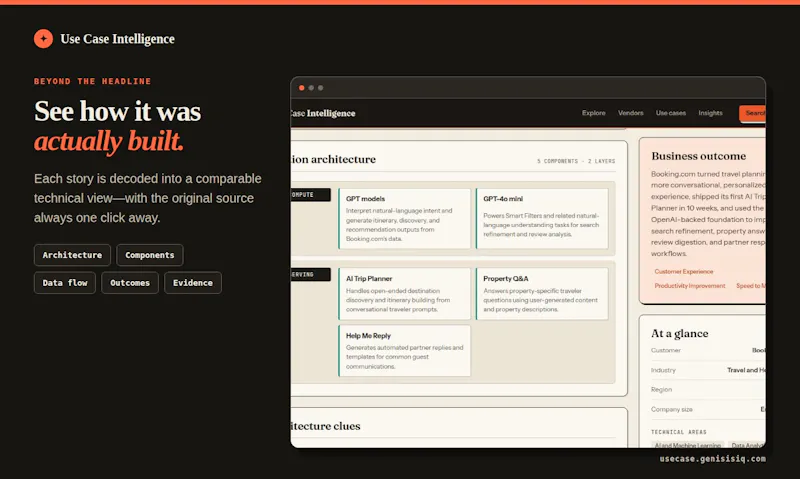The image size is (800, 479).
Task: Choose the Outcomes tag
Action: coord(130,283)
